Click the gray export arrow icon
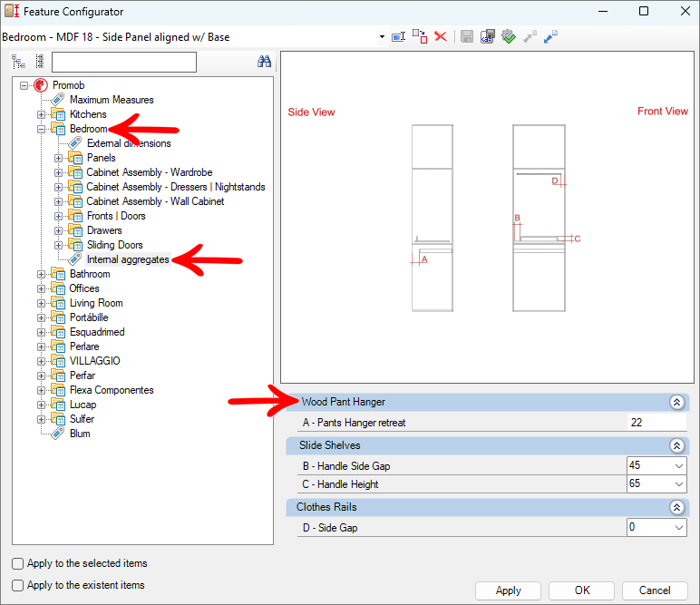 tap(530, 36)
